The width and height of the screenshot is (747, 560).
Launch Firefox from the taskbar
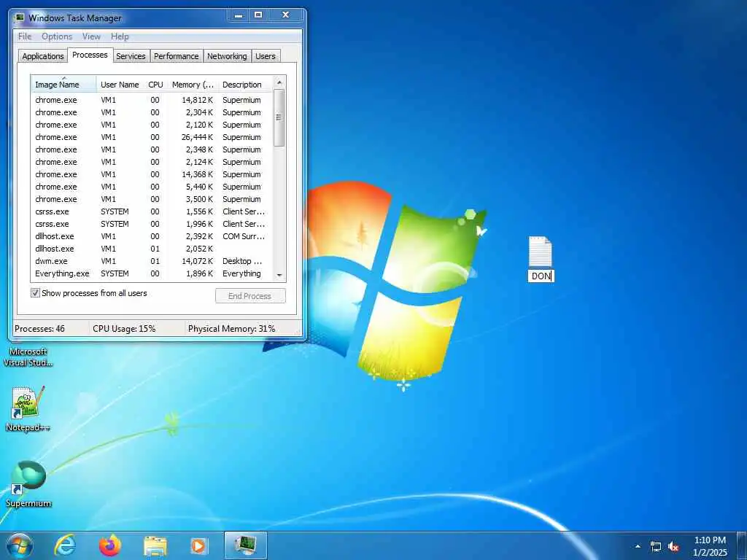click(110, 546)
